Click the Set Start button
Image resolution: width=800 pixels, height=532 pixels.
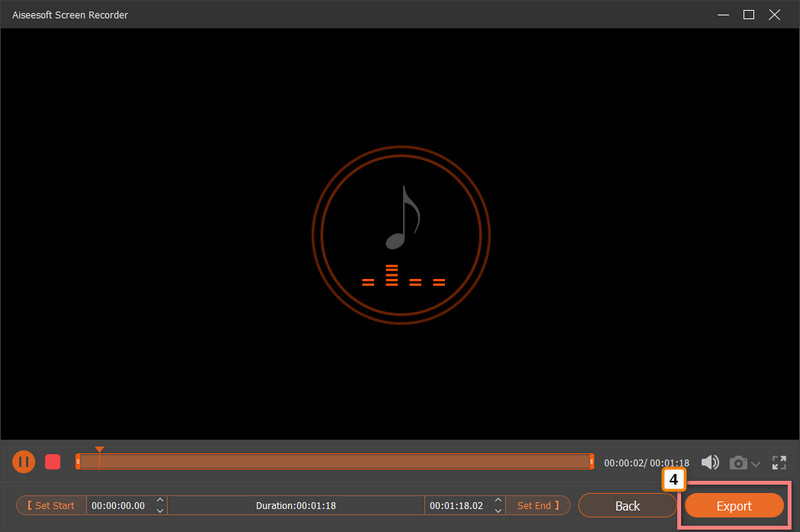[x=51, y=505]
